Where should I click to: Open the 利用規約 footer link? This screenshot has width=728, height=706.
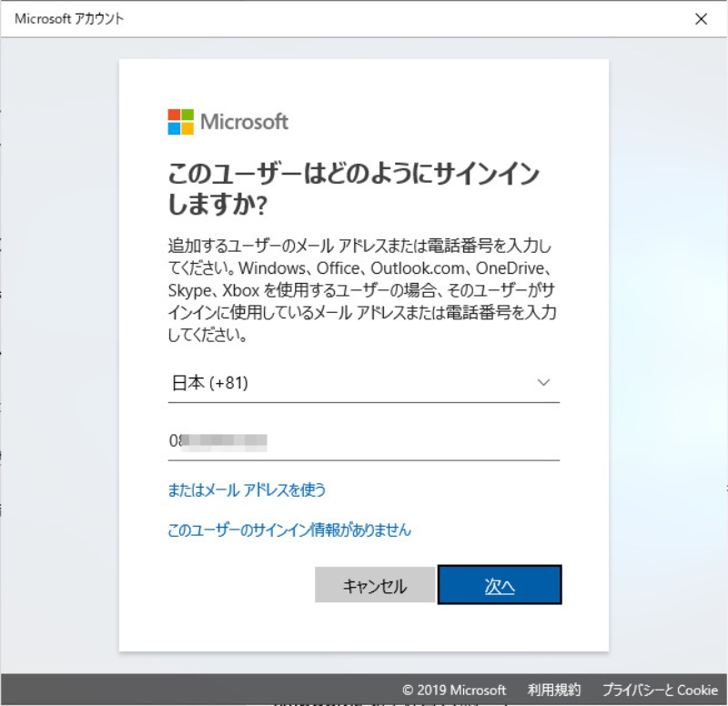click(554, 690)
